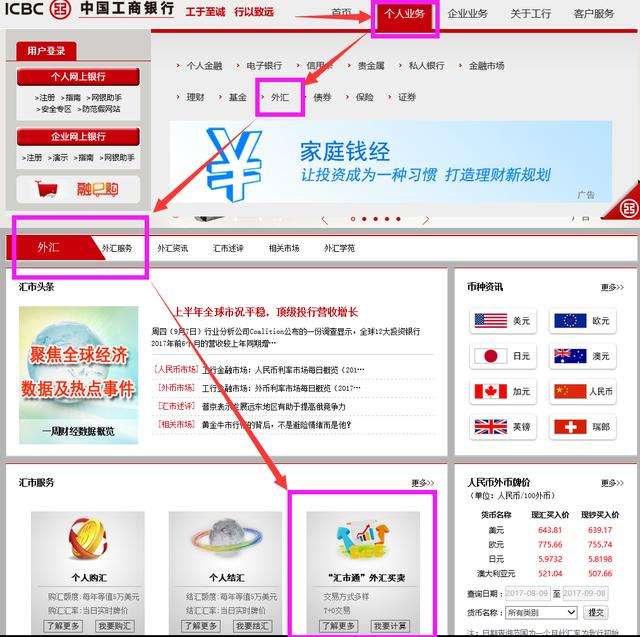Viewport: 640px width, 637px height.
Task: Pick the Canada flag 加元 currency
Action: coord(503,391)
